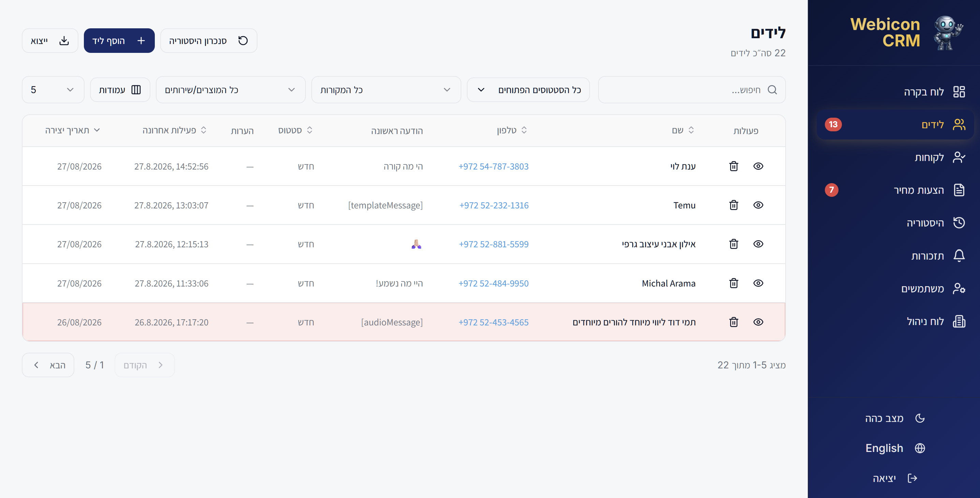The image size is (980, 498).
Task: Delete the תמי דוד highlighted lead
Action: (733, 322)
